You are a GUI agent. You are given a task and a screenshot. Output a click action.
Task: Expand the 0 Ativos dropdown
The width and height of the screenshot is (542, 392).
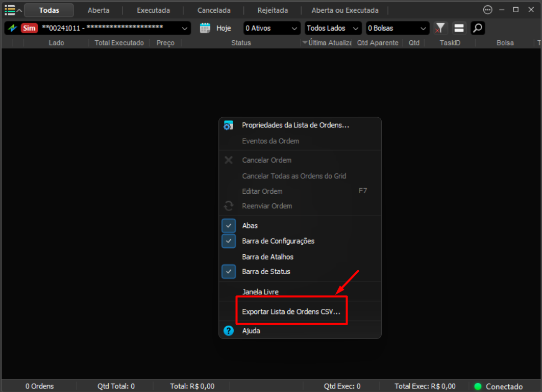272,28
